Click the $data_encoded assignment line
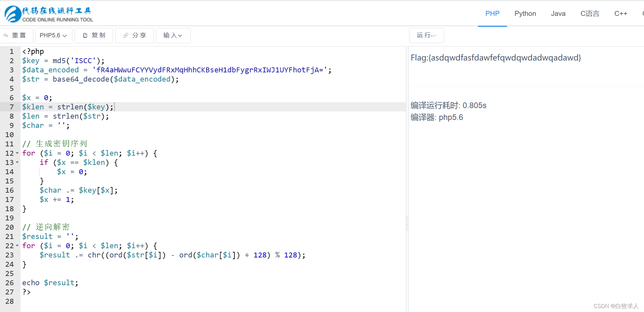The height and width of the screenshot is (312, 644). point(177,70)
